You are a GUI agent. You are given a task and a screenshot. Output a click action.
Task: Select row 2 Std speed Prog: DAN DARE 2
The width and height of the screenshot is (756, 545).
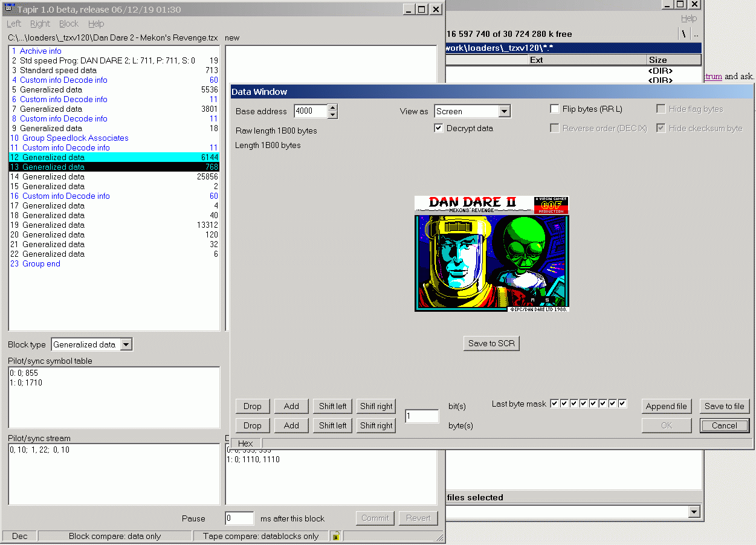114,60
